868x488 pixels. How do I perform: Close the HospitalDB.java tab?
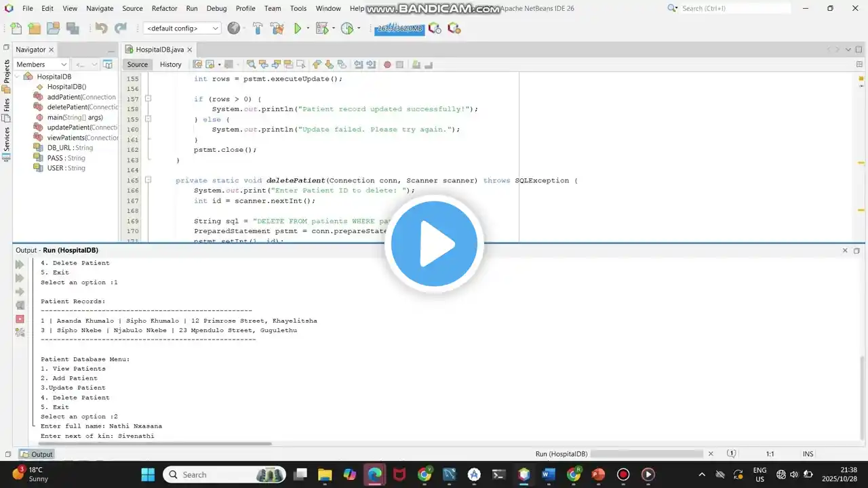coord(190,49)
